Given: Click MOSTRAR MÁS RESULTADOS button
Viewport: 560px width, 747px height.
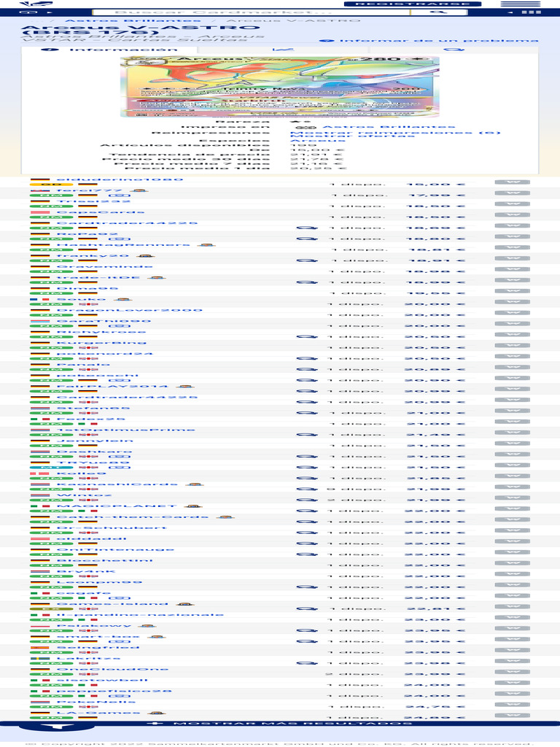Looking at the screenshot, I should point(280,723).
